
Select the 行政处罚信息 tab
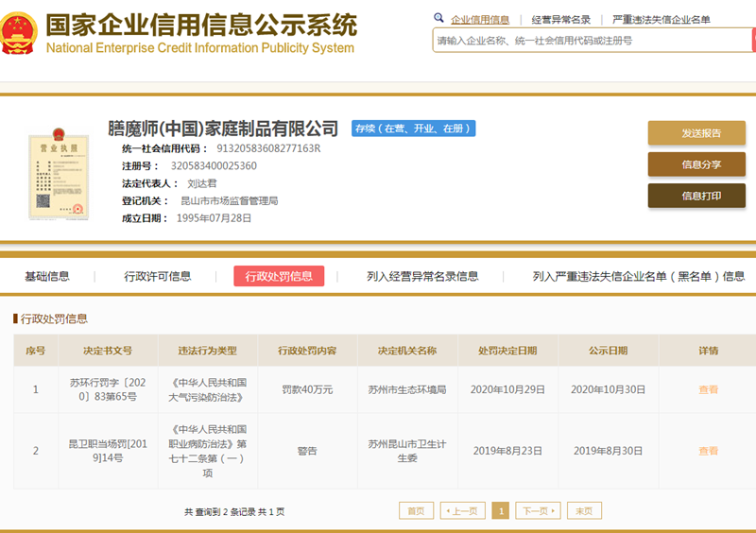[279, 276]
